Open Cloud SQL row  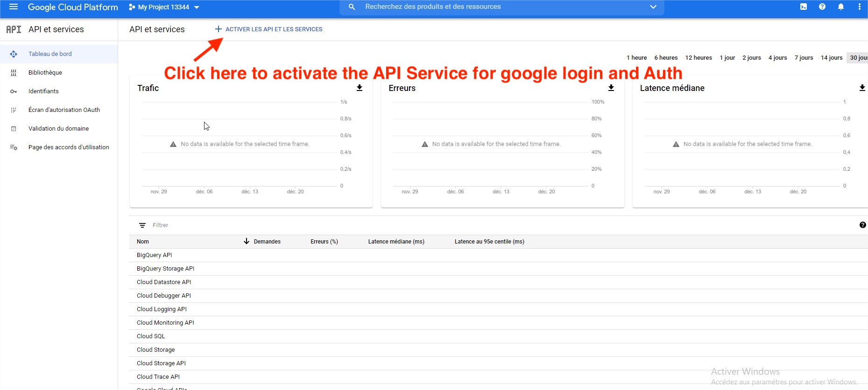click(499, 336)
